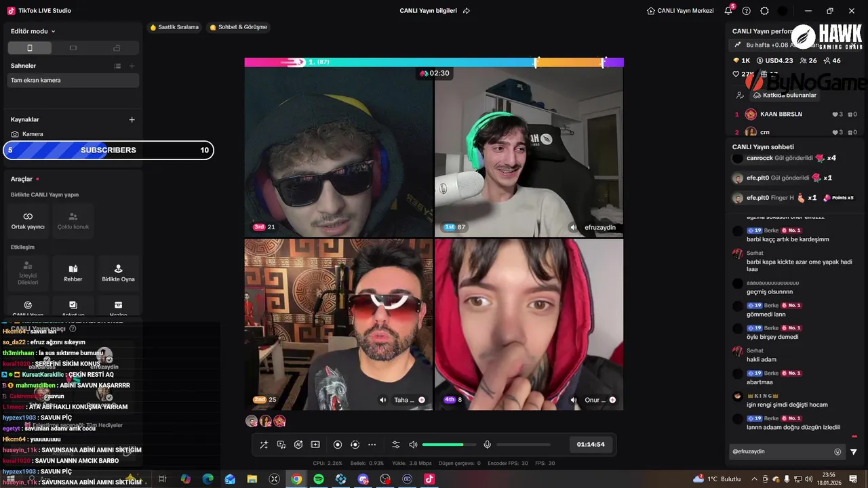The width and height of the screenshot is (868, 488).
Task: Open the Sahneler list view icon
Action: pyautogui.click(x=117, y=66)
